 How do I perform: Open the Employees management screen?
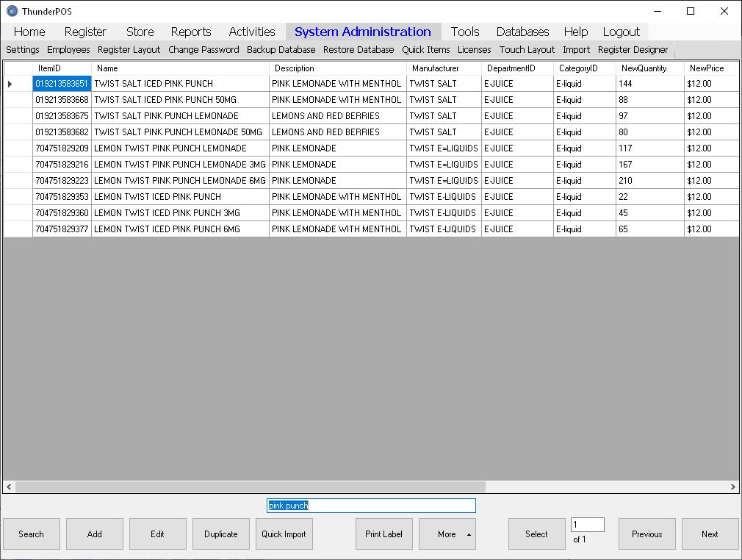point(68,49)
